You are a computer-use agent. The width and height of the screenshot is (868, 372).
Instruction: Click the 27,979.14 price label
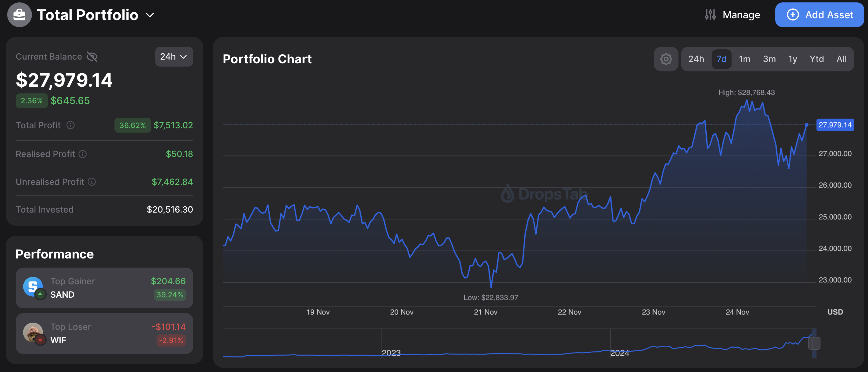835,125
